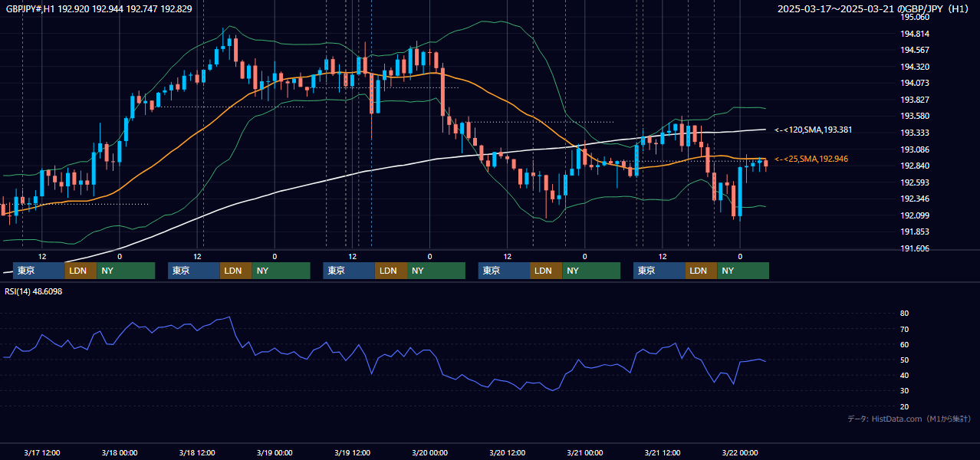Click the RSI(14) 48.6098 indicator label
The image size is (980, 460).
pos(34,291)
